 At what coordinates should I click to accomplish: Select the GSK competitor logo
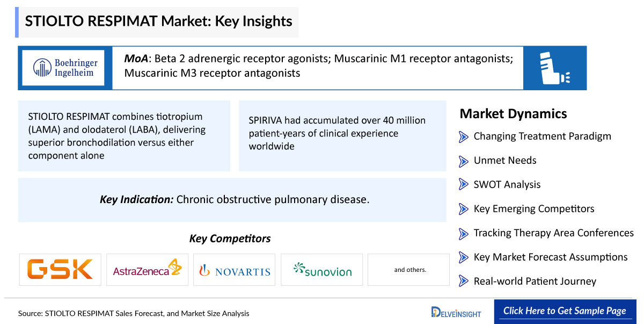tap(60, 270)
